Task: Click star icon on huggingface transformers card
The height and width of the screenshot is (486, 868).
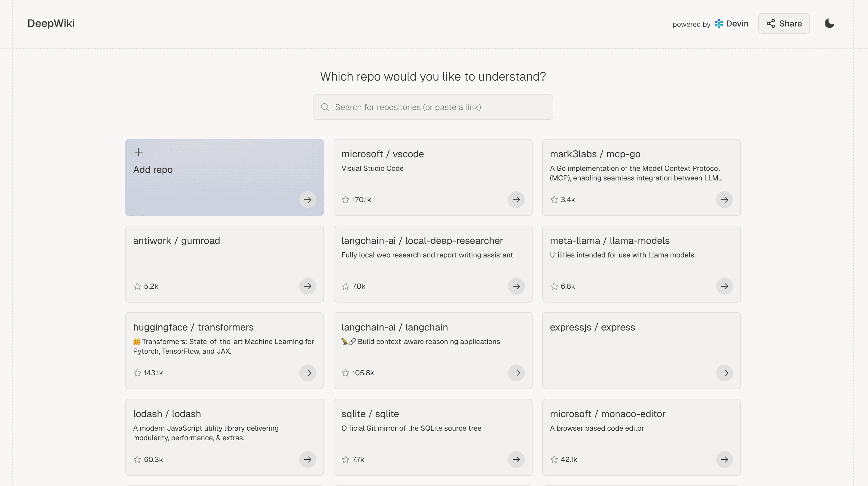Action: [x=137, y=373]
